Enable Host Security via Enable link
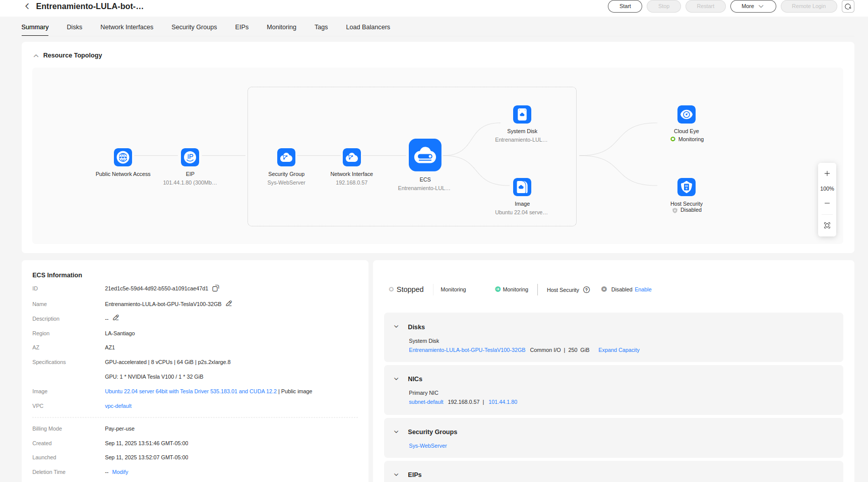Viewport: 868px width, 482px height. tap(643, 289)
